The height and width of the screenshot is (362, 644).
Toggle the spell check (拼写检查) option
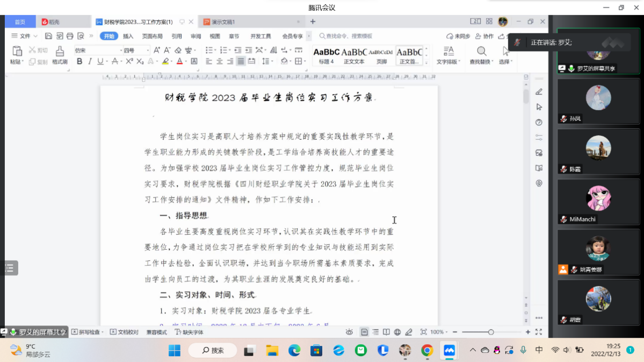86,332
